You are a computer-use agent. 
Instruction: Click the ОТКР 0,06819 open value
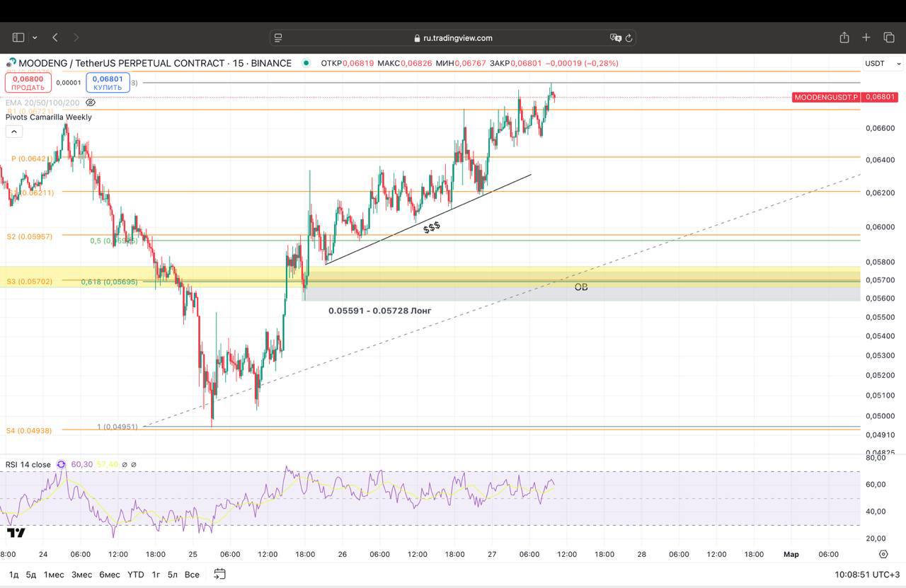point(348,63)
